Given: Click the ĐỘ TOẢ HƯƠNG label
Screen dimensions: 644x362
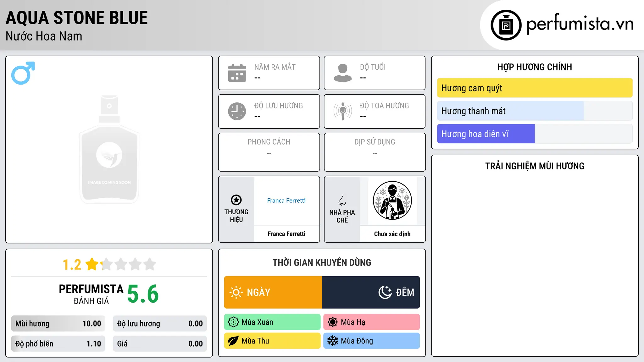Looking at the screenshot, I should click(385, 106).
